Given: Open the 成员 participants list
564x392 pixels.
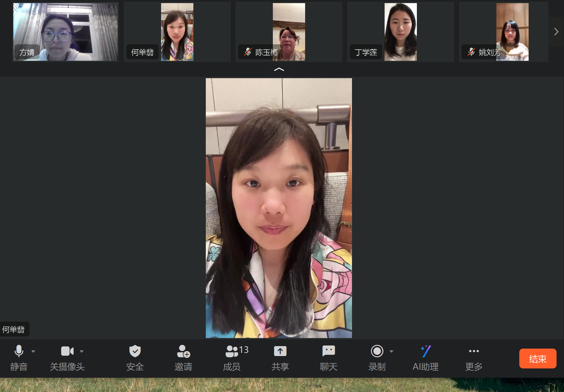Looking at the screenshot, I should tap(232, 351).
